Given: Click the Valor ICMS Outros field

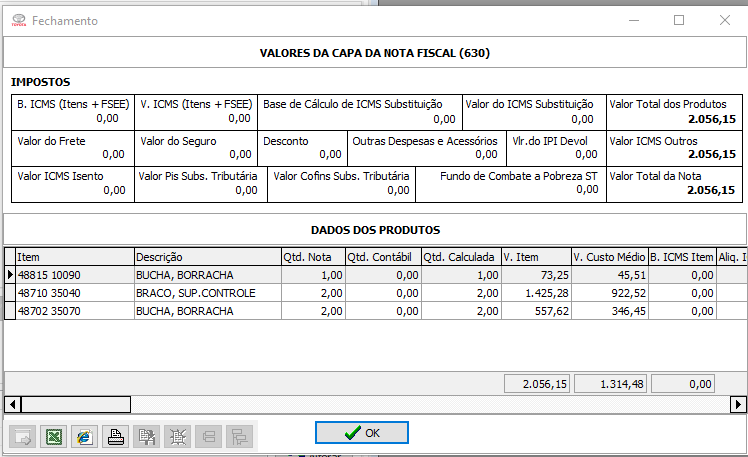Looking at the screenshot, I should coord(674,148).
